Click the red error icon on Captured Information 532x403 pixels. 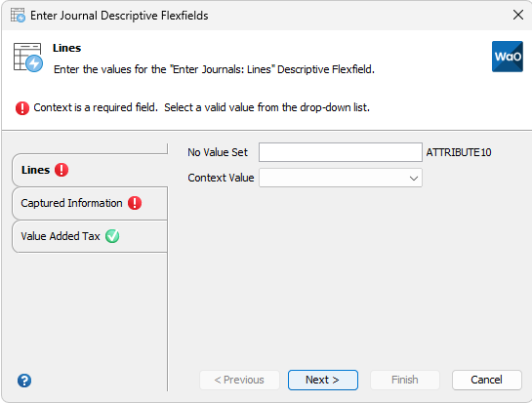click(x=135, y=203)
